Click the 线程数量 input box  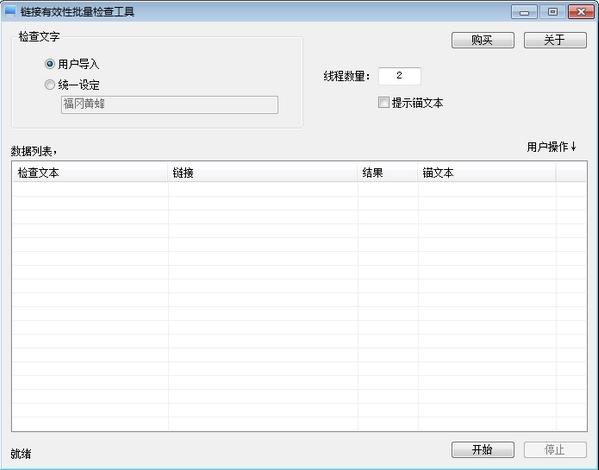[x=400, y=76]
